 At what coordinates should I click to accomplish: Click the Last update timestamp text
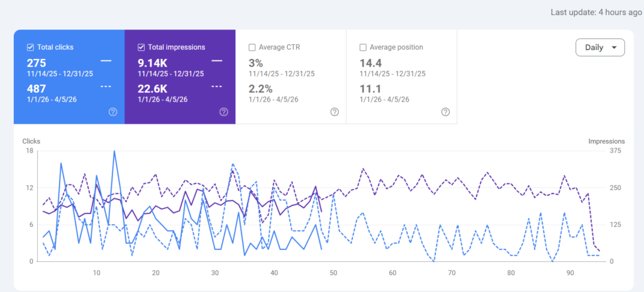click(596, 13)
